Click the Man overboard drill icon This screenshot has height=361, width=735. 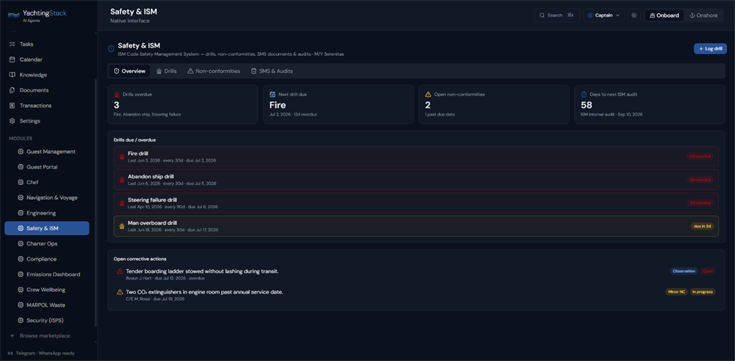(122, 226)
